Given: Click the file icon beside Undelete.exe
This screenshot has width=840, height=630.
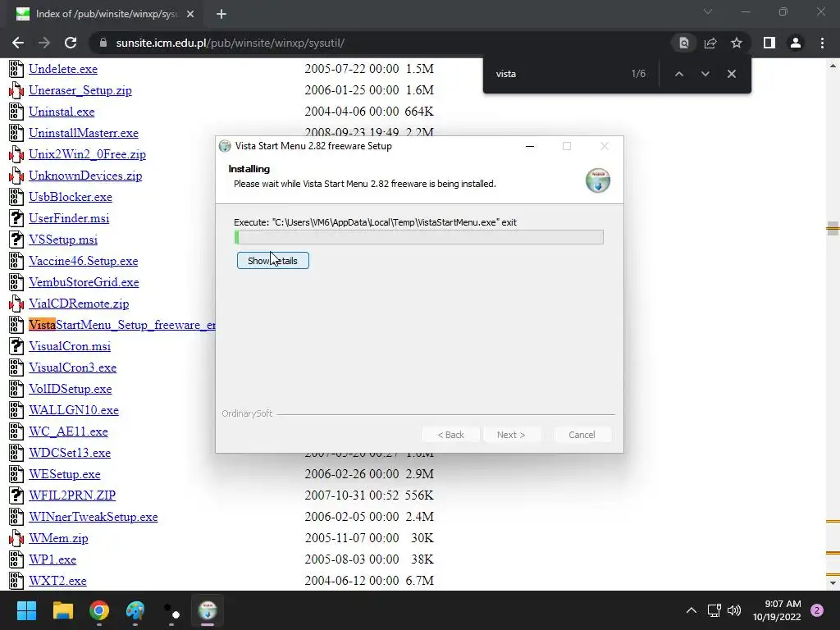Looking at the screenshot, I should [x=16, y=69].
